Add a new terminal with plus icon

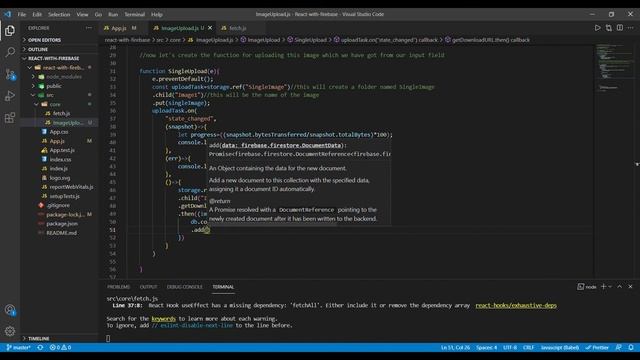603,287
